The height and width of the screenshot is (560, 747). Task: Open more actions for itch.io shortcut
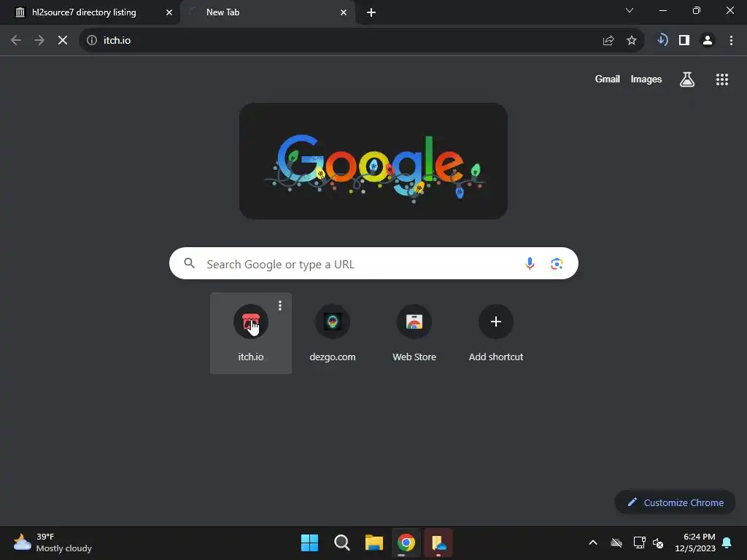tap(280, 306)
